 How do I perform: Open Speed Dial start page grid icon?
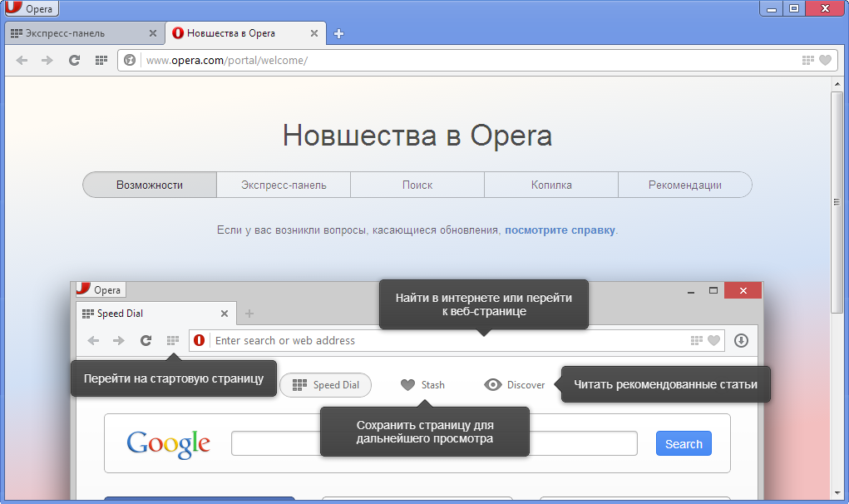coord(101,60)
